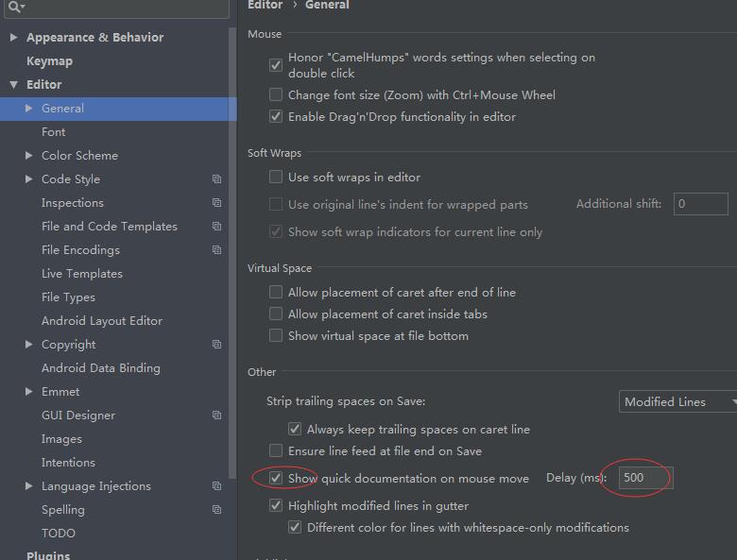This screenshot has height=560, width=737.
Task: Expand the Appearance & Behavior section
Action: coord(13,38)
